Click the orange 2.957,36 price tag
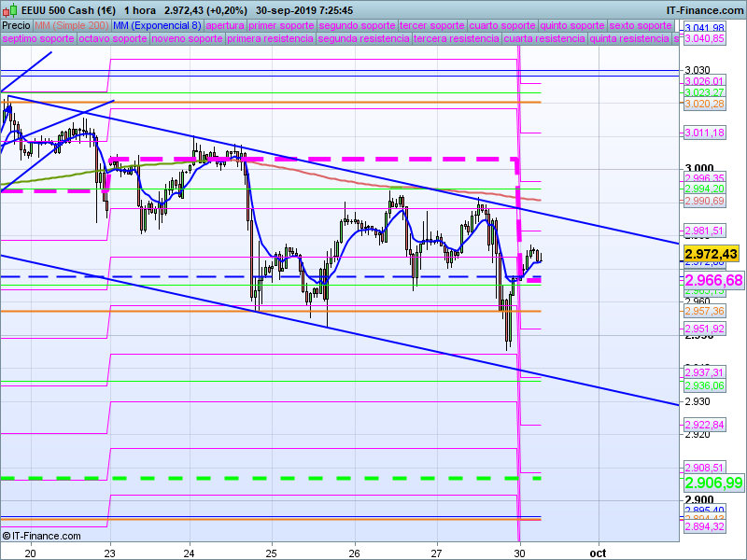 click(x=705, y=311)
